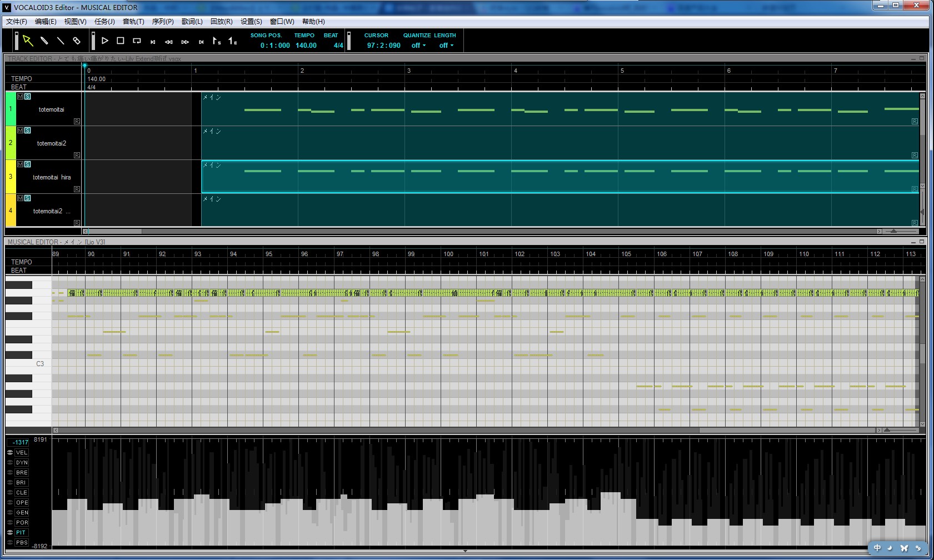Click tray icon labeled 中
934x560 pixels.
click(877, 548)
